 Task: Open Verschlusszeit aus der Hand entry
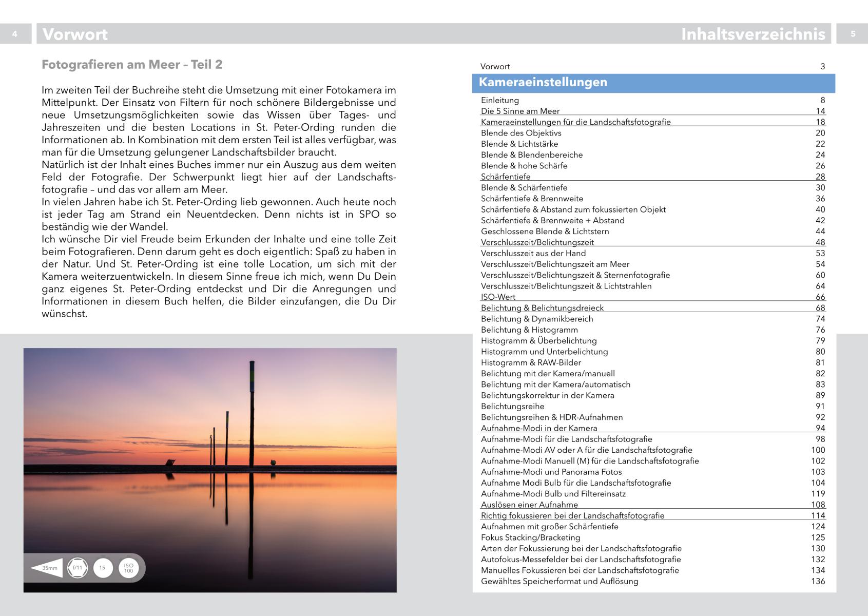pyautogui.click(x=533, y=253)
